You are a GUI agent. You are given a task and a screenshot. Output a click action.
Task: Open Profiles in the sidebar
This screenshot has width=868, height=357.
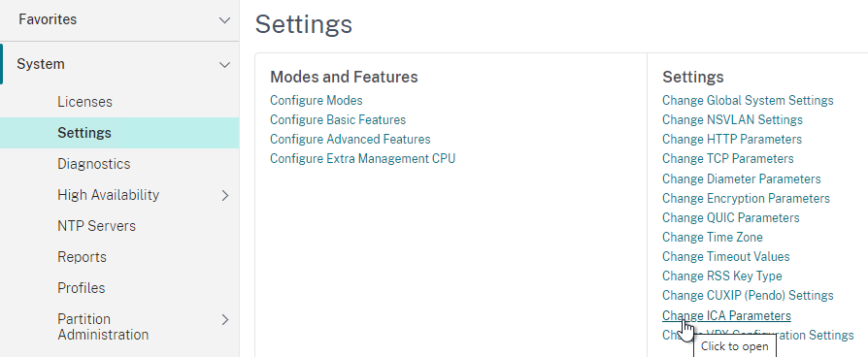pos(81,288)
